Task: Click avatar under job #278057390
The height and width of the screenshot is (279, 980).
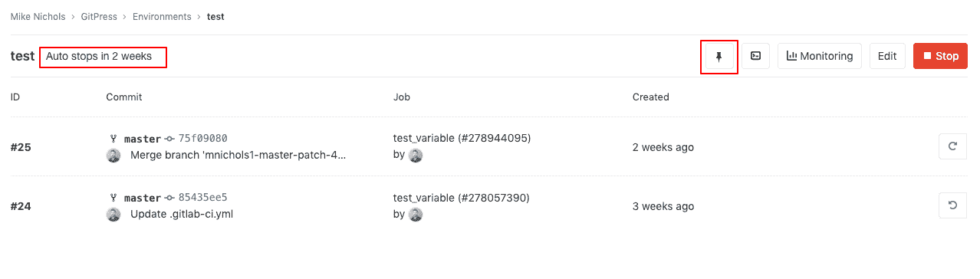Action: click(416, 215)
